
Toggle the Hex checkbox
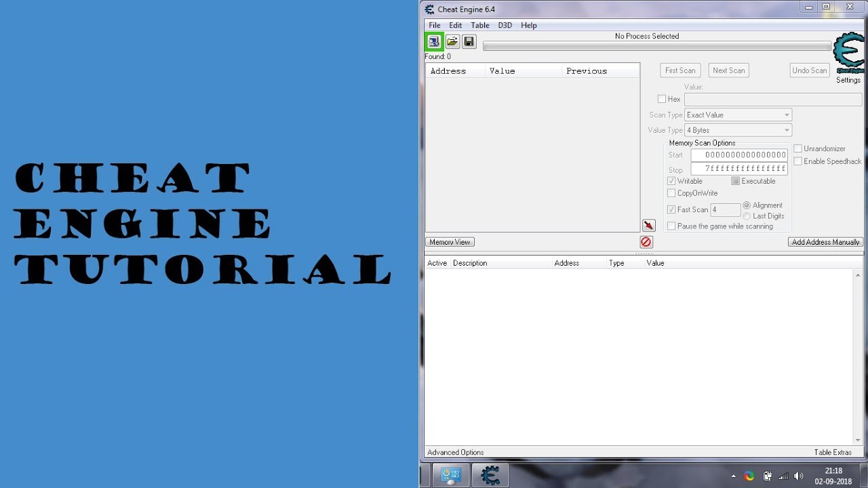click(x=662, y=99)
